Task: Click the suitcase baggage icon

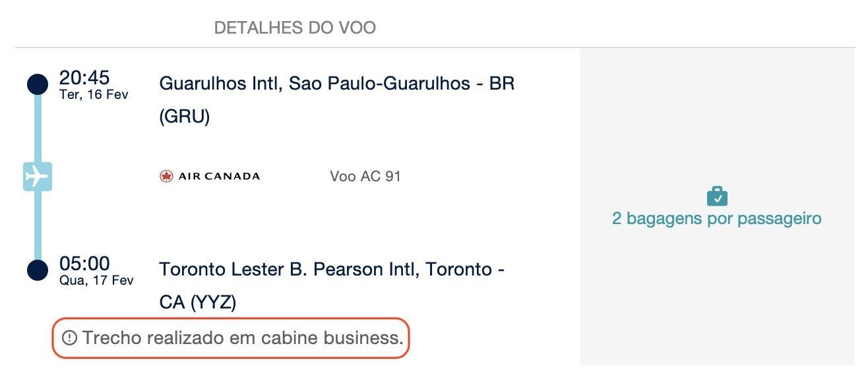Action: tap(717, 196)
